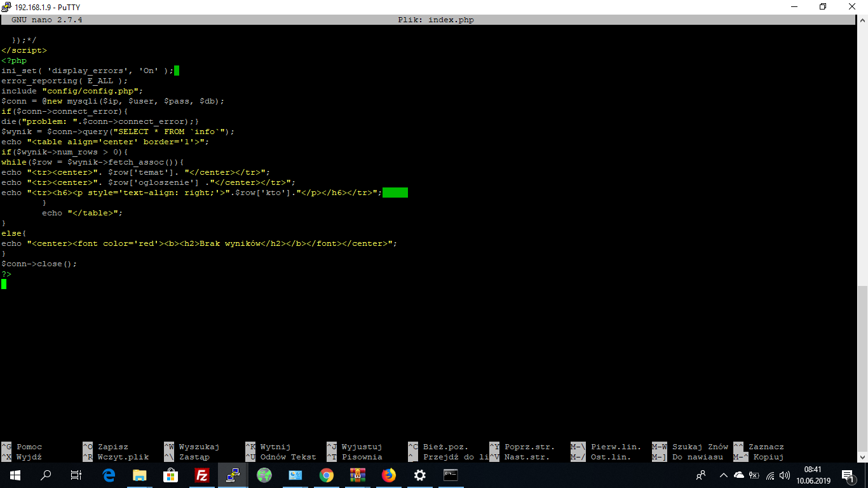Open Firefox from the taskbar
This screenshot has width=868, height=488.
point(389,475)
